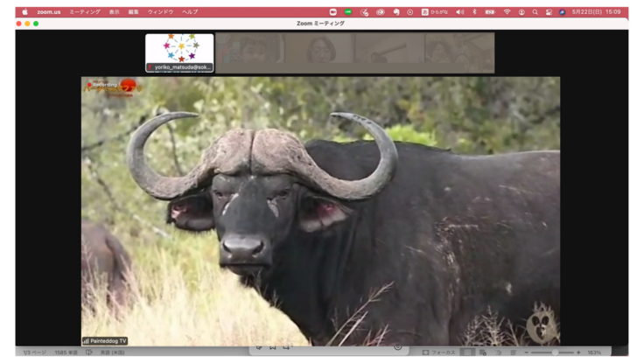Select the second participant video thumbnail

point(249,52)
